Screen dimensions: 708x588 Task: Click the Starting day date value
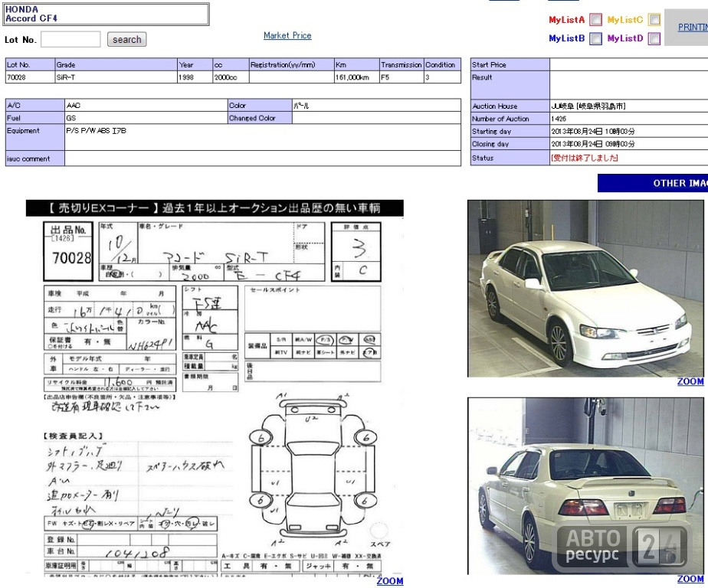593,132
